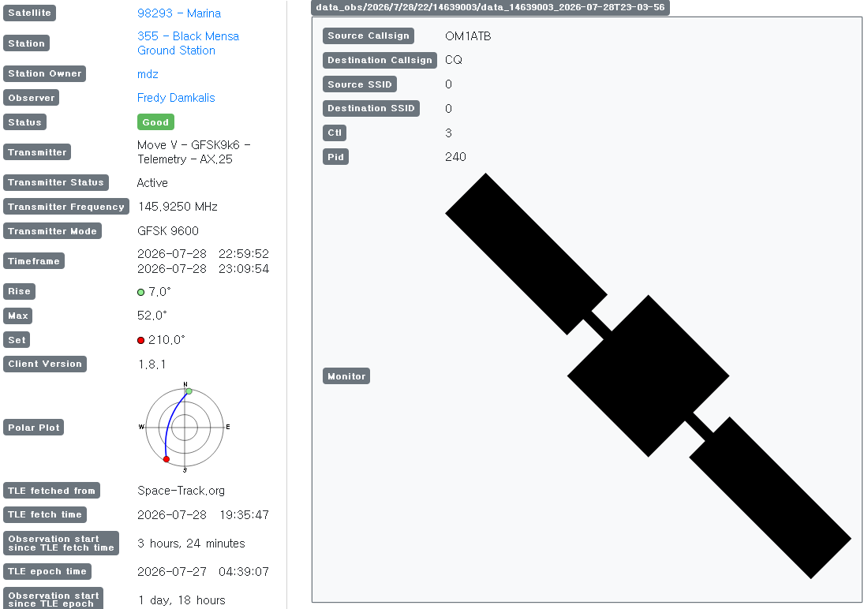This screenshot has height=609, width=868.
Task: Click the Monitor label badge
Action: coord(346,376)
